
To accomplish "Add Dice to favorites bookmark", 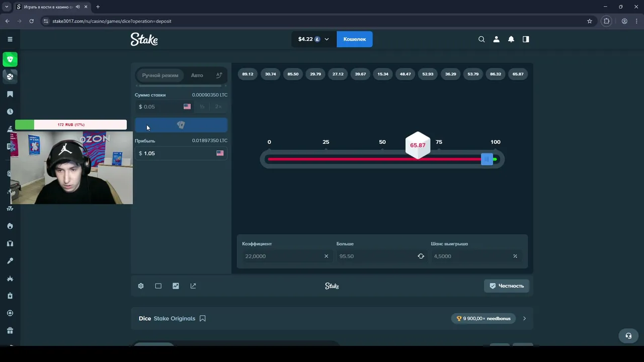I will point(203,318).
